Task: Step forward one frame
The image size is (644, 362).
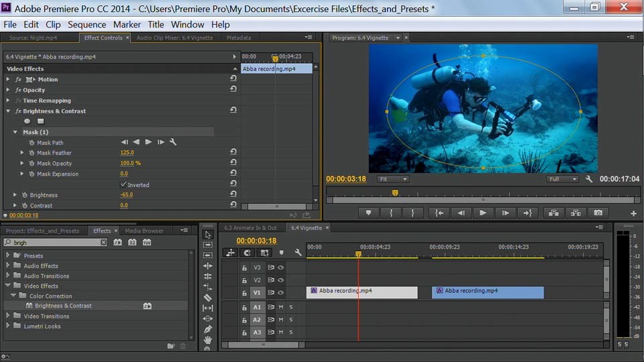Action: pyautogui.click(x=506, y=213)
